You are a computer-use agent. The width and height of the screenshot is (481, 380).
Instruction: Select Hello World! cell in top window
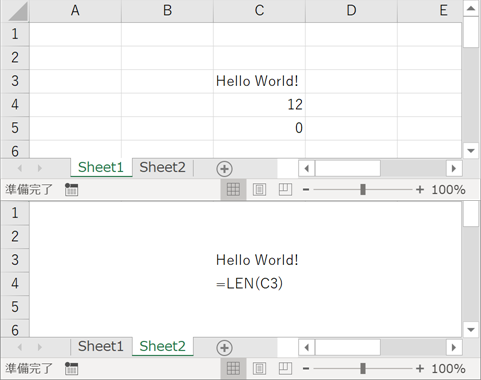coord(259,81)
